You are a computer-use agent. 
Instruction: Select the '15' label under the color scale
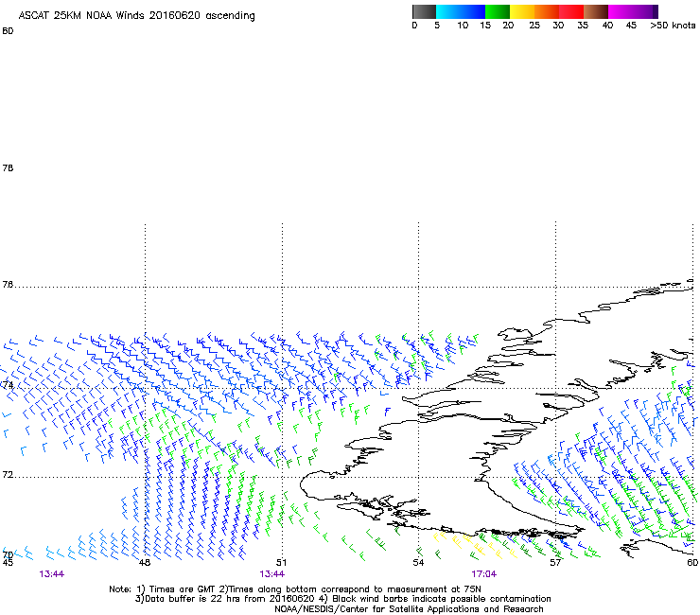(x=485, y=26)
